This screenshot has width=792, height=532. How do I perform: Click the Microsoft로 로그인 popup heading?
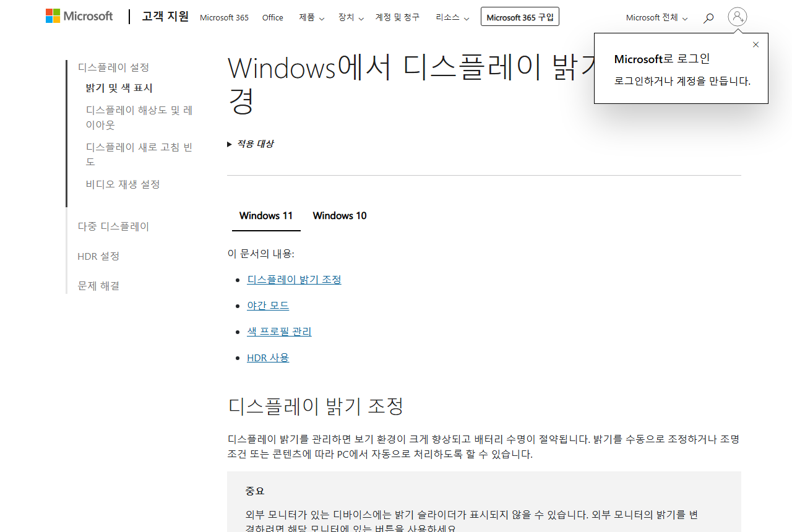point(662,59)
